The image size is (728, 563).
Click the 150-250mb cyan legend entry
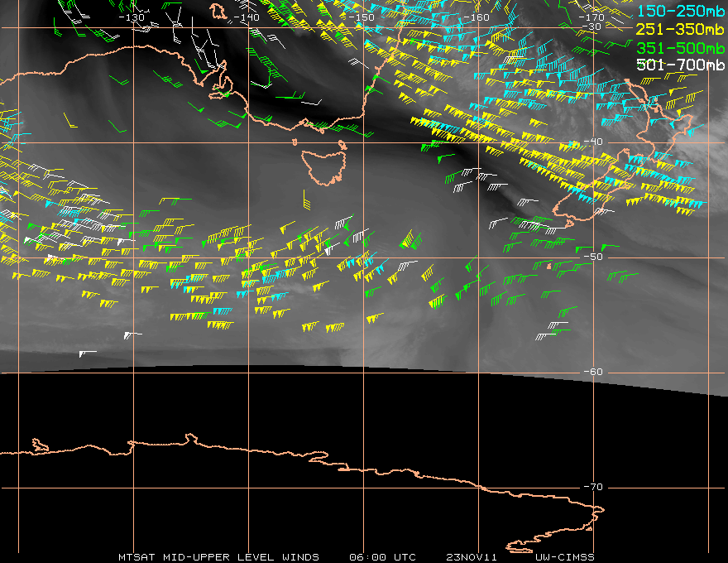point(681,11)
